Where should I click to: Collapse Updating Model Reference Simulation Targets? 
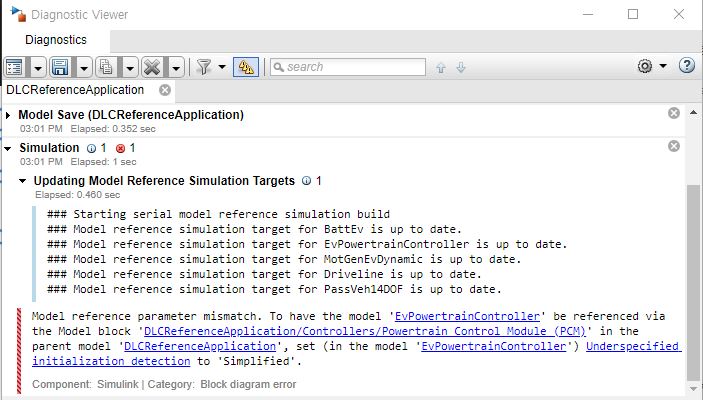pyautogui.click(x=22, y=181)
